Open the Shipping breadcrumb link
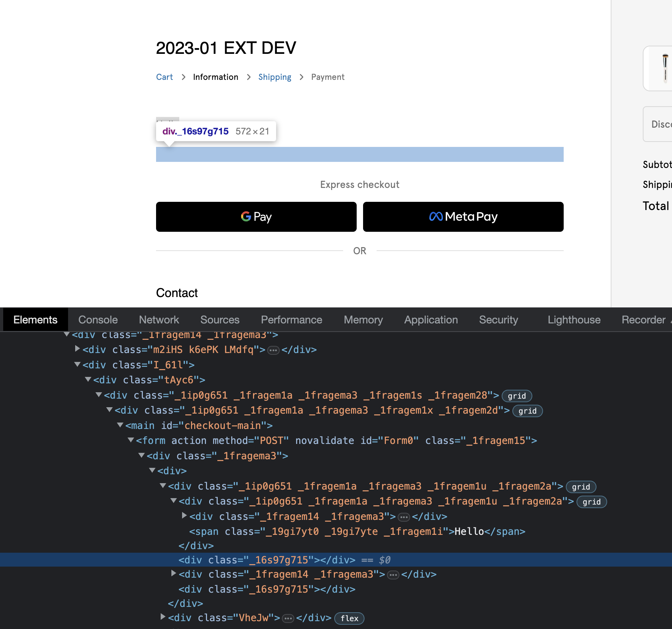Screen dimensions: 672x629 click(x=274, y=77)
